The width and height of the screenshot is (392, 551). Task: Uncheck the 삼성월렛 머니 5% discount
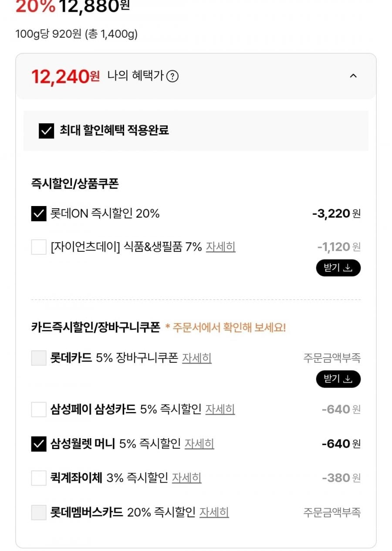coord(39,444)
